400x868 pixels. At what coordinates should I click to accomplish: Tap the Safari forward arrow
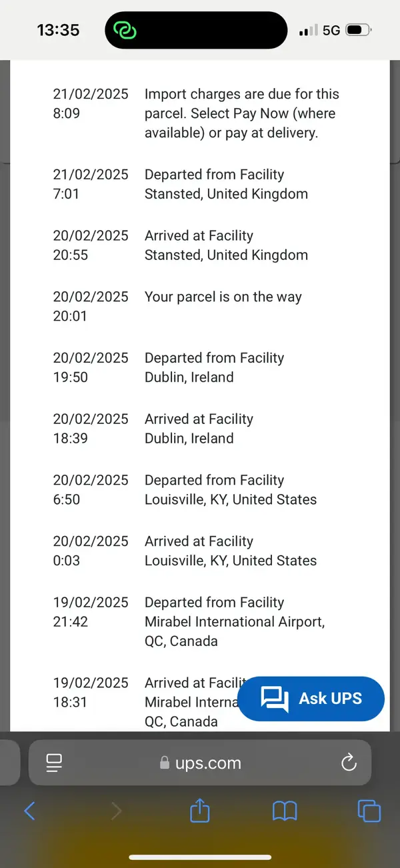click(x=117, y=811)
